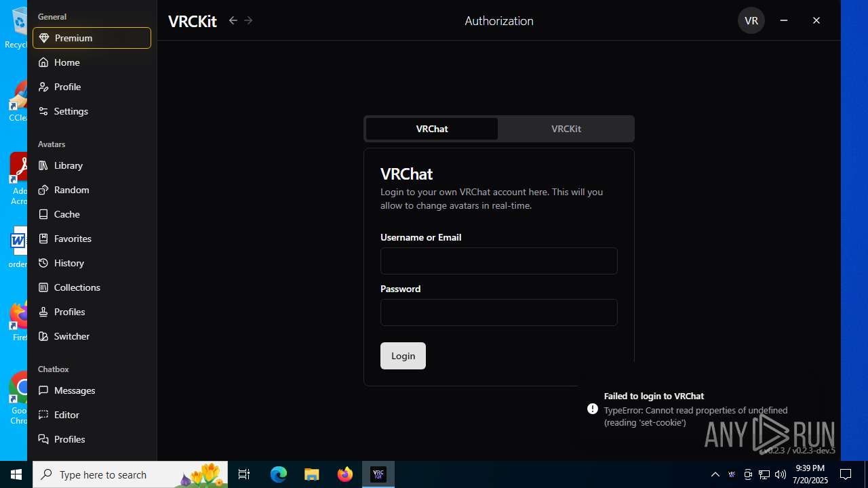Image resolution: width=868 pixels, height=488 pixels.
Task: Click the Chatbox Profiles icon
Action: tap(43, 439)
